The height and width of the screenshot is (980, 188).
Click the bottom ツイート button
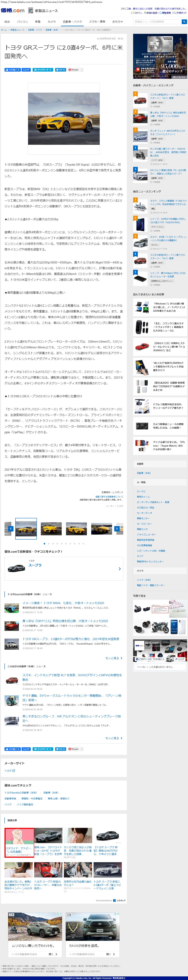click(x=61, y=749)
